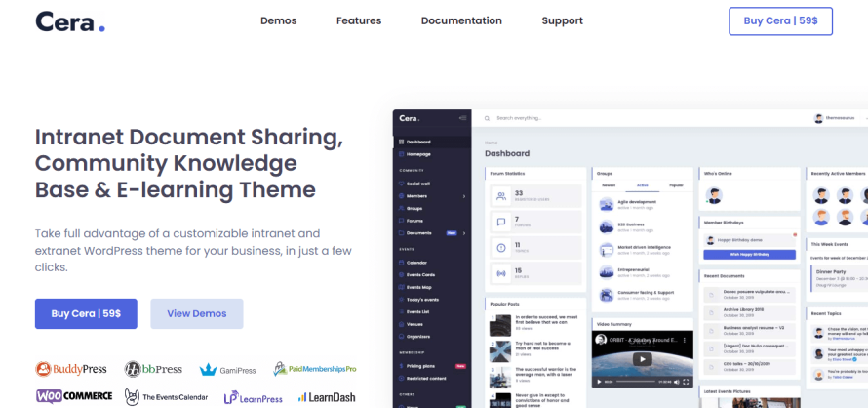The height and width of the screenshot is (408, 868).
Task: Click the GamiPress crown logo
Action: click(x=227, y=370)
